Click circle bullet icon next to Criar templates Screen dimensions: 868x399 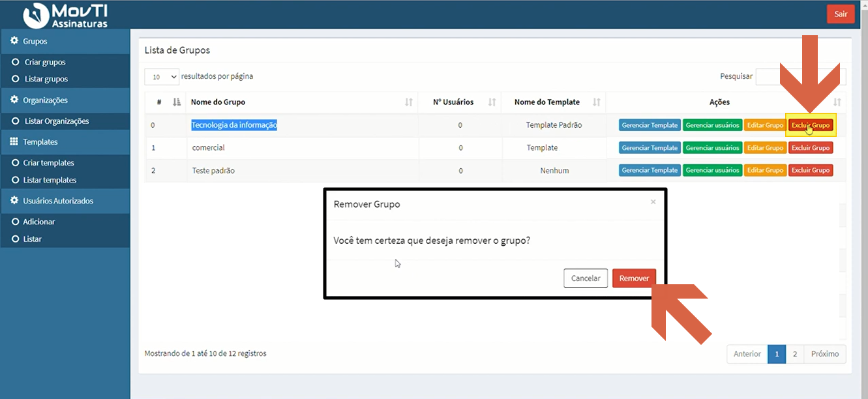16,163
